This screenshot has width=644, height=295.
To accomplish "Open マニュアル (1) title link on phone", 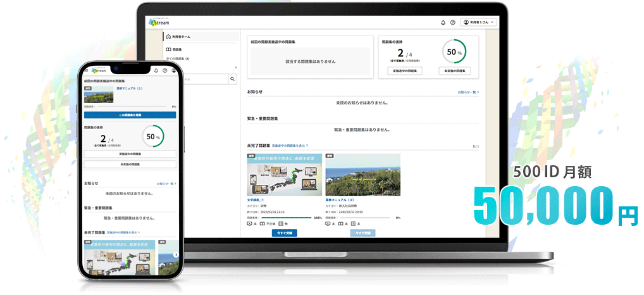I will point(130,89).
